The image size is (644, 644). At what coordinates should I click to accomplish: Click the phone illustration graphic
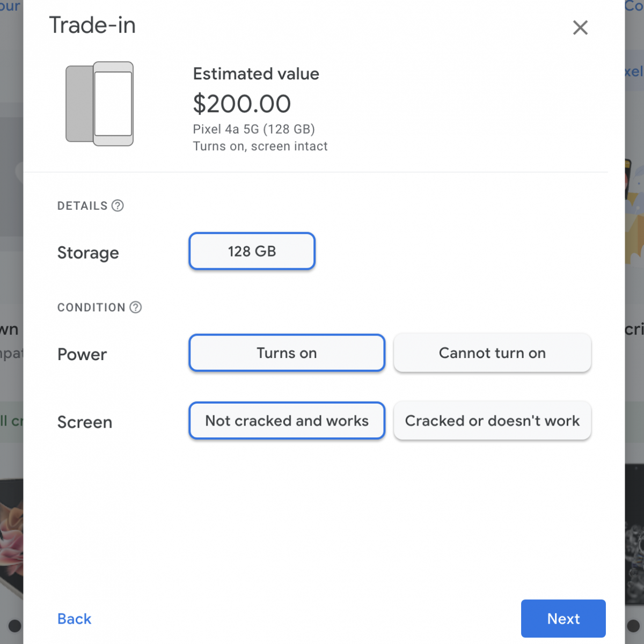[x=100, y=104]
